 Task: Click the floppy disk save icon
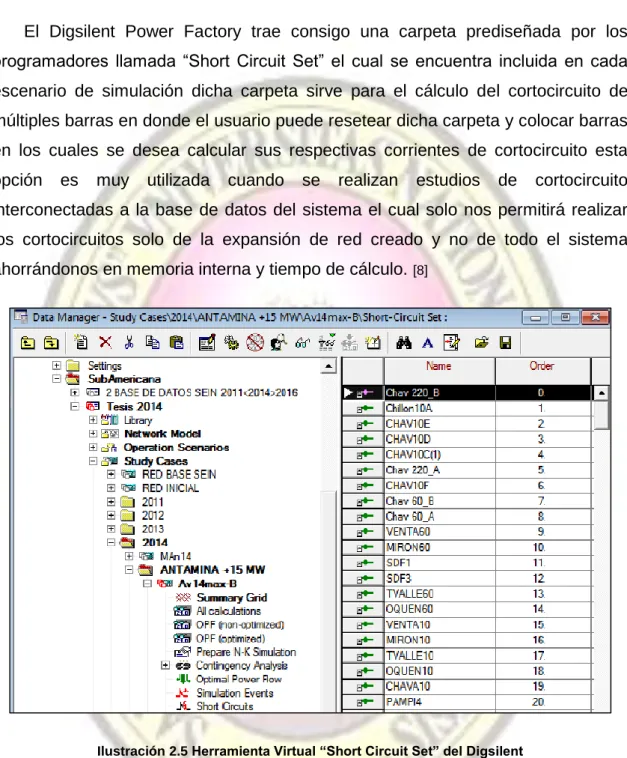505,343
